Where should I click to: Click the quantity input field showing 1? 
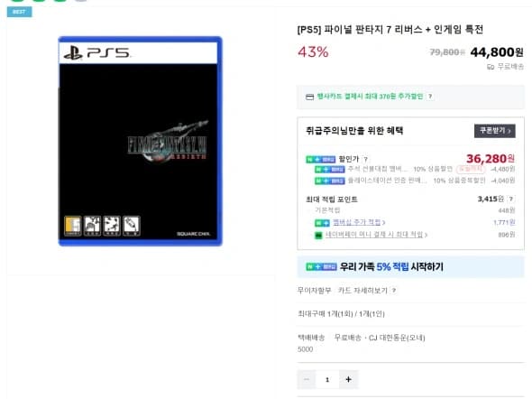tap(327, 379)
